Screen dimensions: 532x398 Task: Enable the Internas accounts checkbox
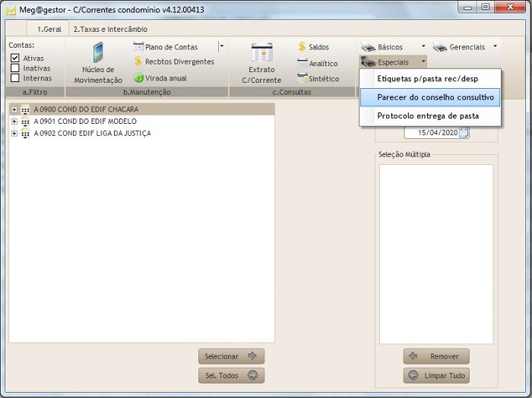coord(14,78)
